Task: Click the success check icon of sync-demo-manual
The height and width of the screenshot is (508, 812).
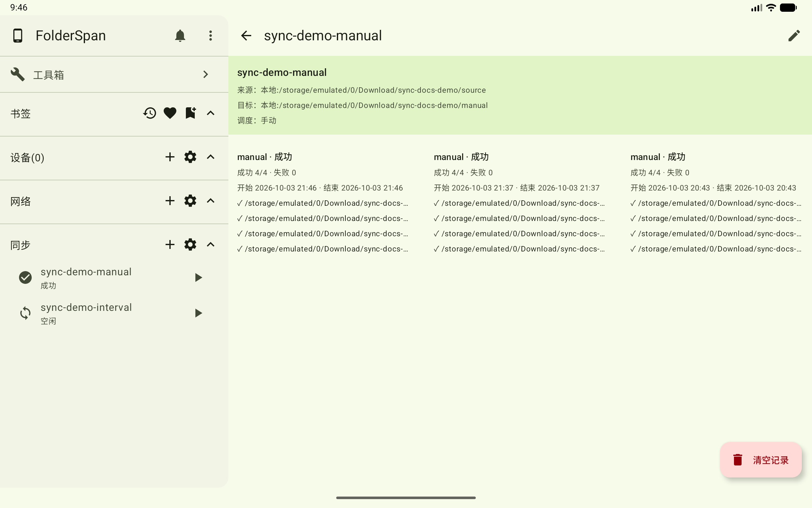Action: click(x=25, y=277)
